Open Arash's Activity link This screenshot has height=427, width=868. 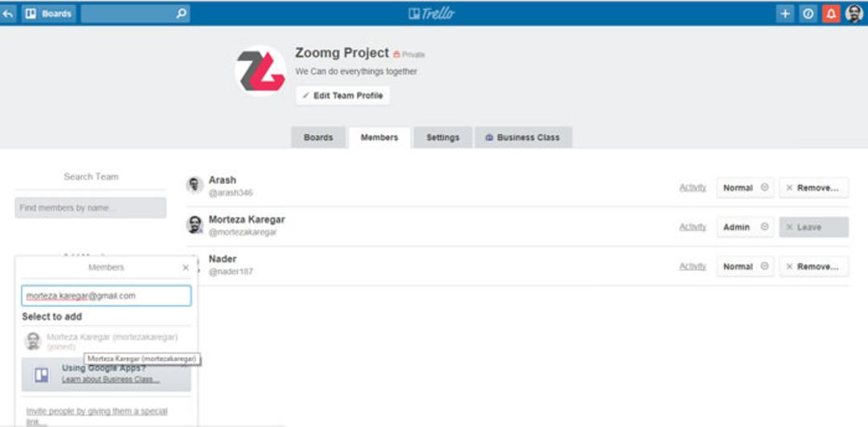(x=693, y=187)
